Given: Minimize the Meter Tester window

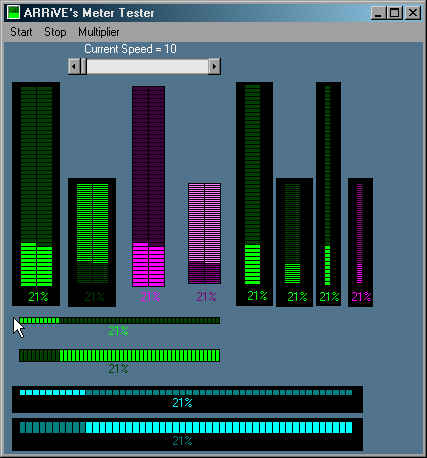Looking at the screenshot, I should click(378, 13).
